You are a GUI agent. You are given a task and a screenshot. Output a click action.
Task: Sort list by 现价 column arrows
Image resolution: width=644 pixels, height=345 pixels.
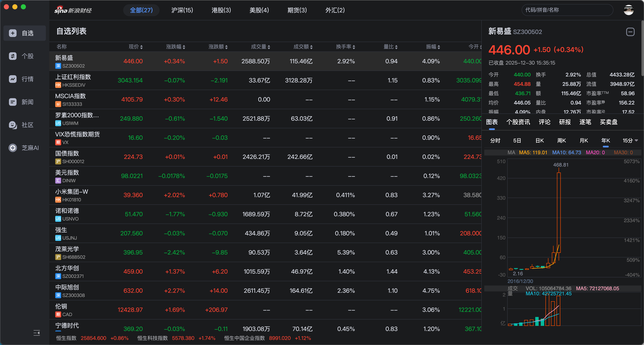(x=141, y=47)
